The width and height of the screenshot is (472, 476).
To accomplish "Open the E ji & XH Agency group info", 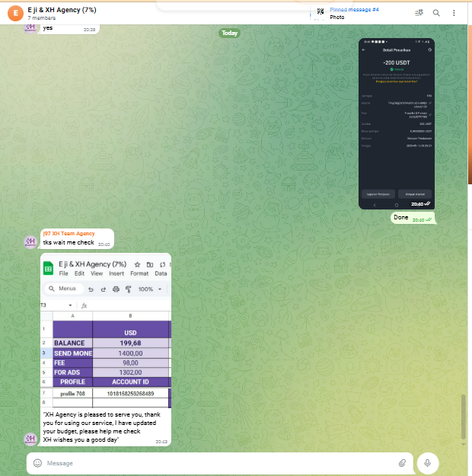I will (x=69, y=9).
